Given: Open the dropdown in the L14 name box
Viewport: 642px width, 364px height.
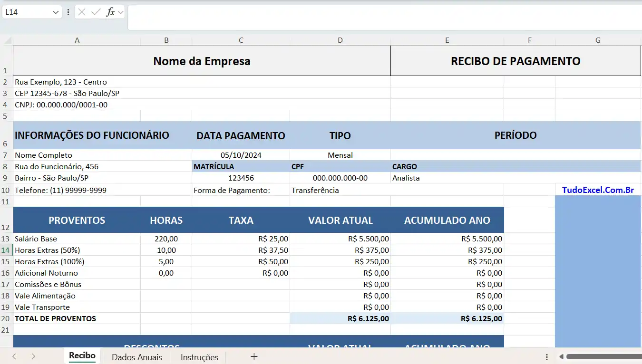Looking at the screenshot, I should (x=55, y=12).
